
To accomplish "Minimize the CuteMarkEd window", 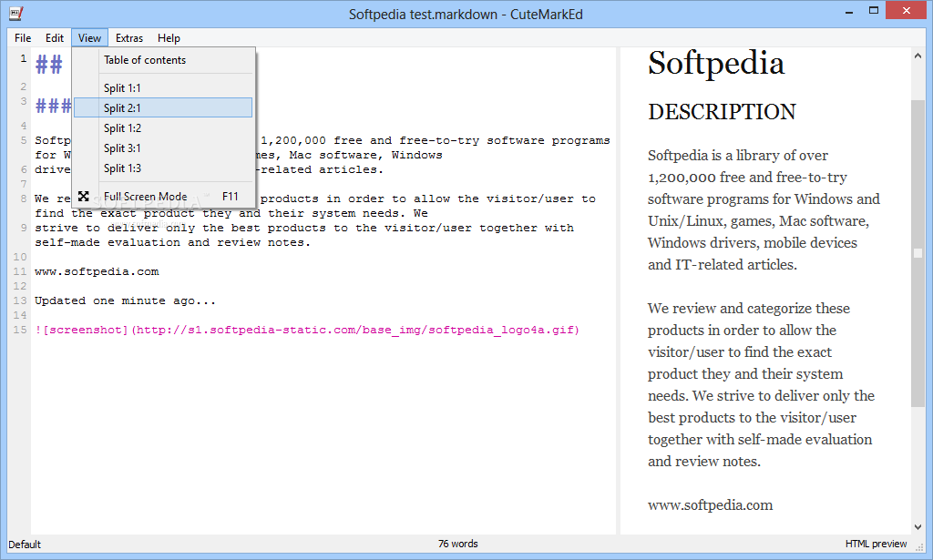I will click(849, 11).
